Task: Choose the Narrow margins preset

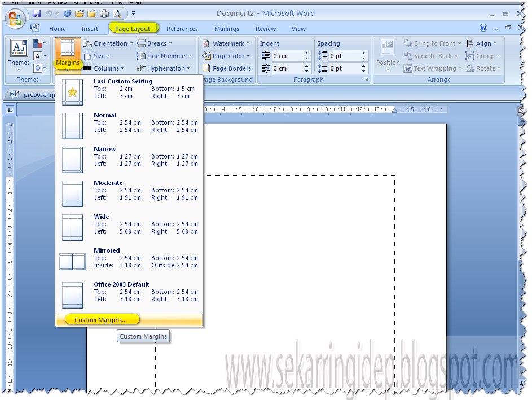Action: coord(129,160)
